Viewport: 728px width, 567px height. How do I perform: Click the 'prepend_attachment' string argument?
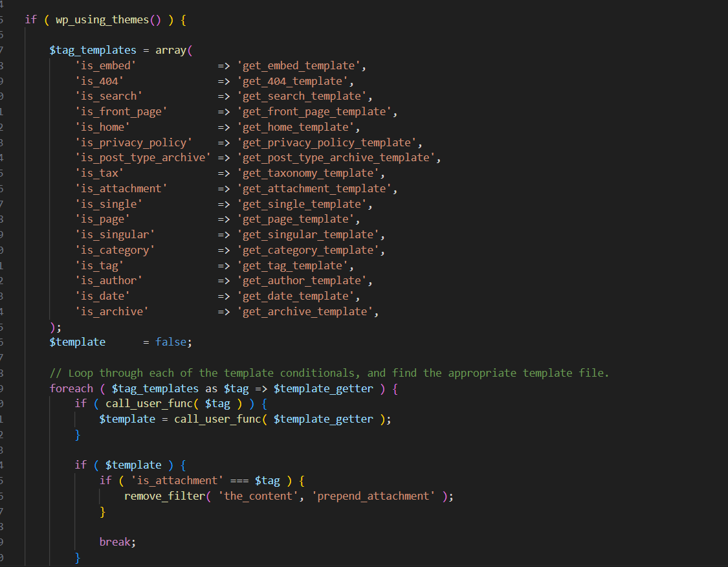pos(376,496)
